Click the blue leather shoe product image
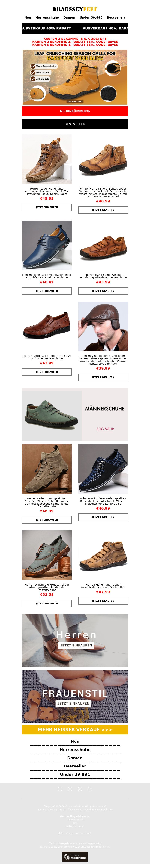 click(x=47, y=245)
